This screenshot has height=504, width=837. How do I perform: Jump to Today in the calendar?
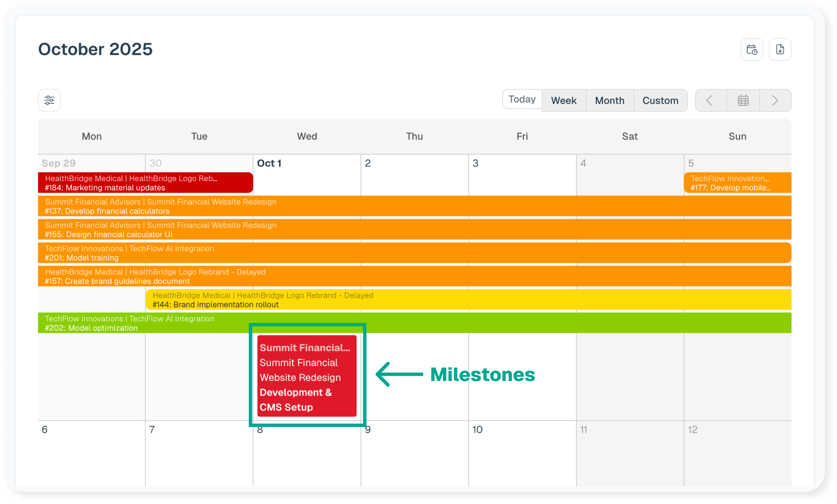(x=522, y=100)
